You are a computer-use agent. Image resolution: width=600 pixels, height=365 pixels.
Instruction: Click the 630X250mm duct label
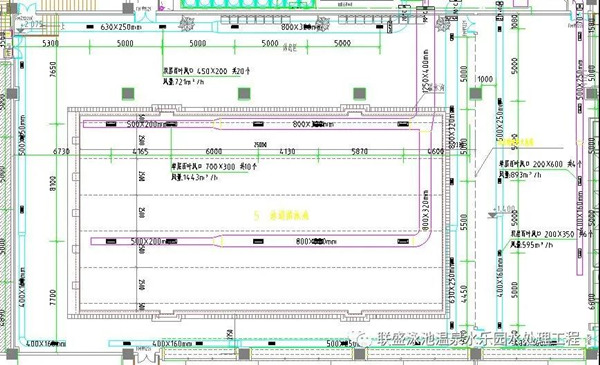(121, 27)
